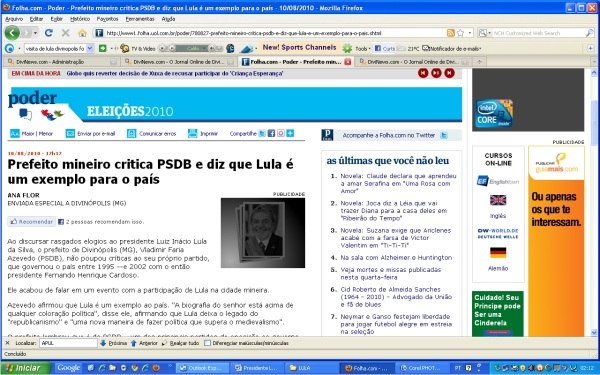The width and height of the screenshot is (600, 375).
Task: Open a new tab with plus button
Action: pos(479,62)
